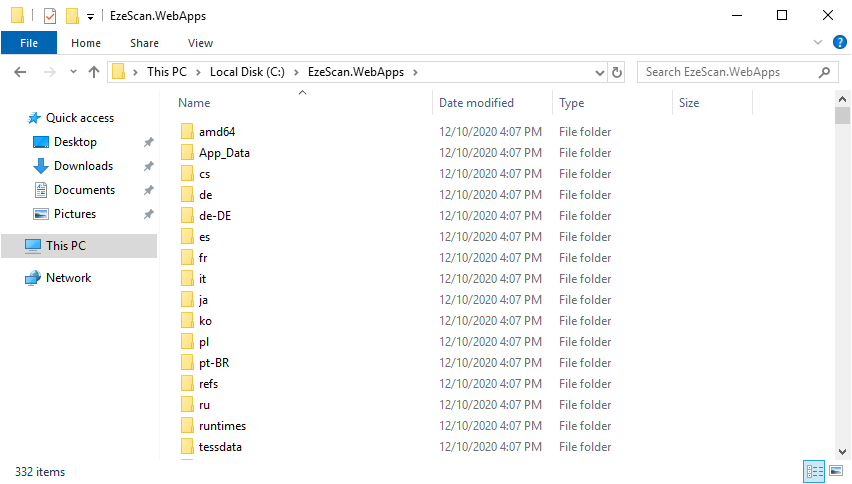Go up one level with Up arrow

(x=94, y=72)
